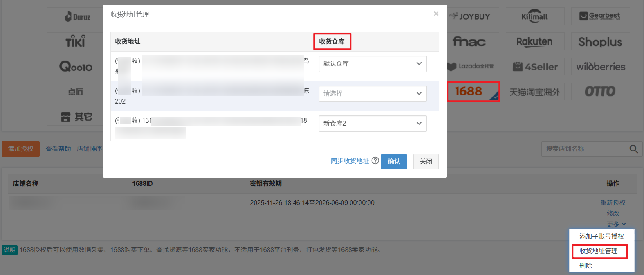Click the 收货地址 column header
Viewport: 644px width, 275px height.
point(128,41)
